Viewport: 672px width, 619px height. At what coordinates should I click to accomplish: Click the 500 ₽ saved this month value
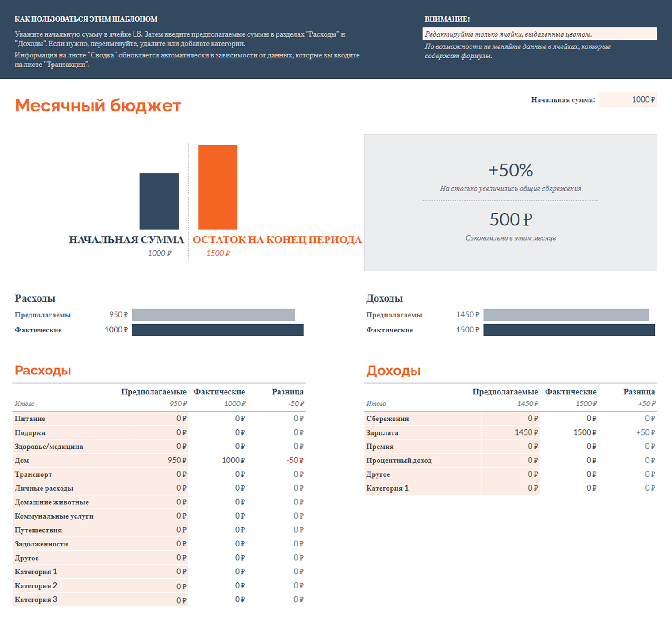[511, 220]
